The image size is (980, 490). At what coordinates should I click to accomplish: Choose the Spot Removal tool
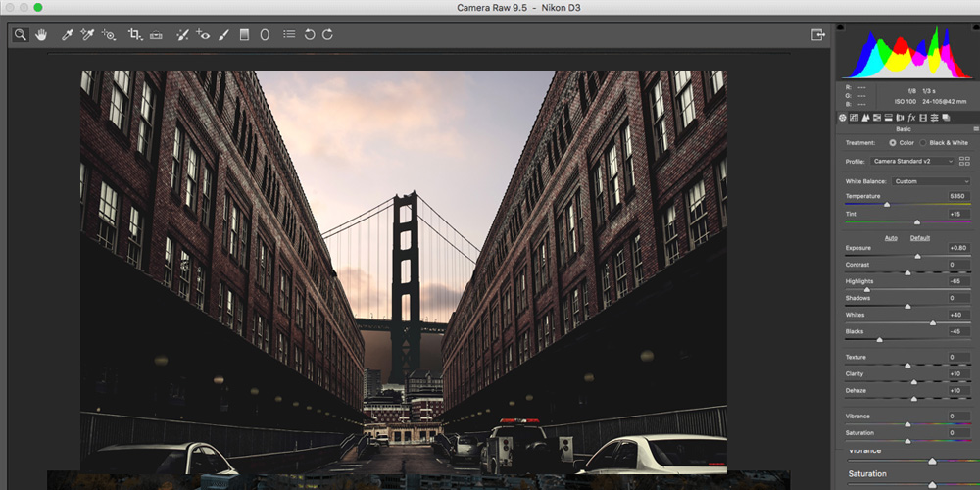point(182,35)
